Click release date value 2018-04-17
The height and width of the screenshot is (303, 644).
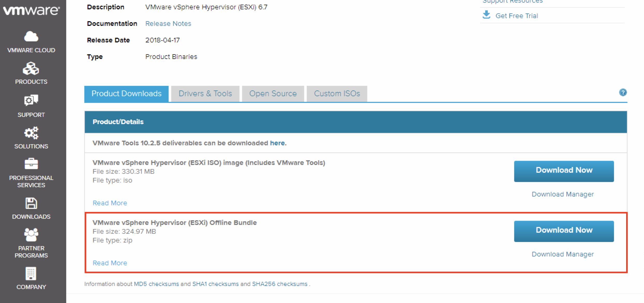(162, 40)
